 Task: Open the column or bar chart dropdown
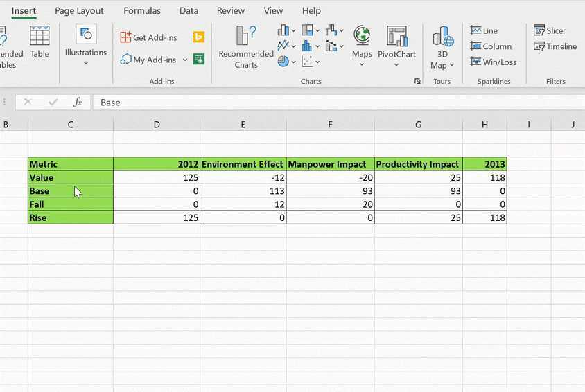pos(286,30)
